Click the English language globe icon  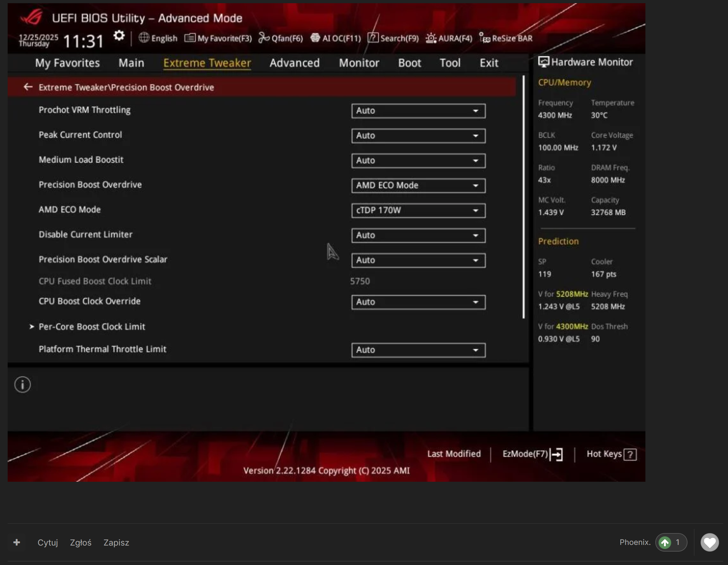[144, 38]
